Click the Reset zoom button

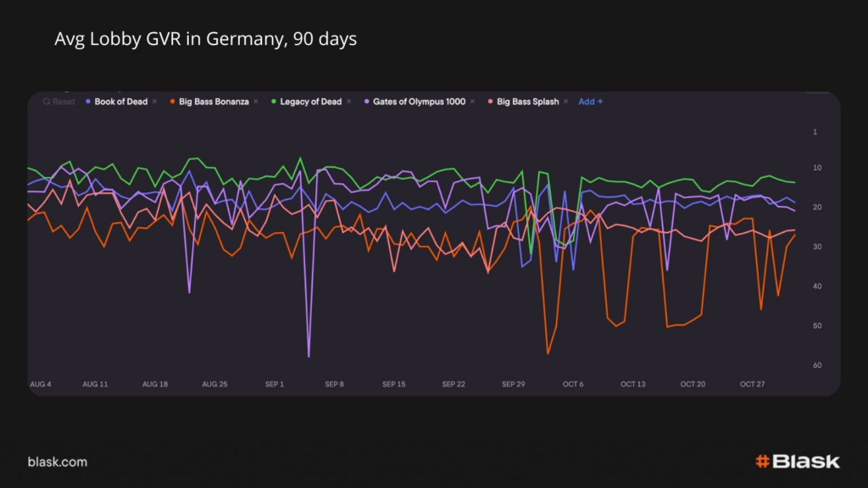click(58, 102)
